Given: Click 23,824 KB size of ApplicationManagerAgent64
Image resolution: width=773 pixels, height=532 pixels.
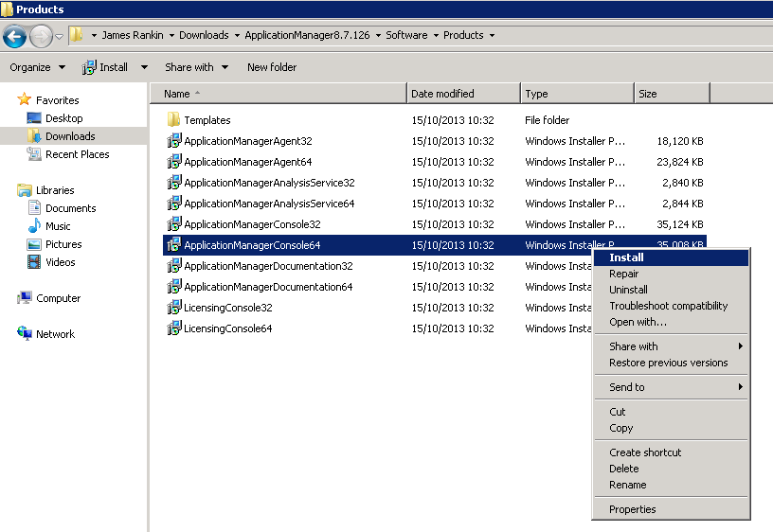Looking at the screenshot, I should pyautogui.click(x=680, y=162).
